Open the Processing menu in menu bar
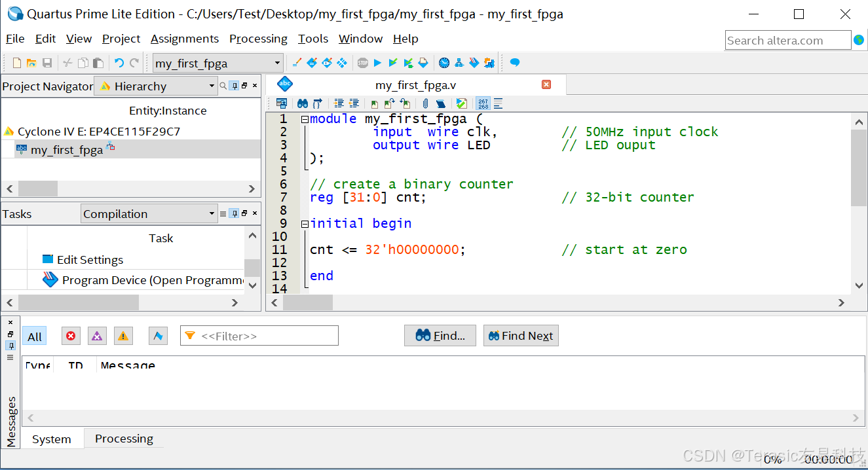The width and height of the screenshot is (868, 470). 258,39
